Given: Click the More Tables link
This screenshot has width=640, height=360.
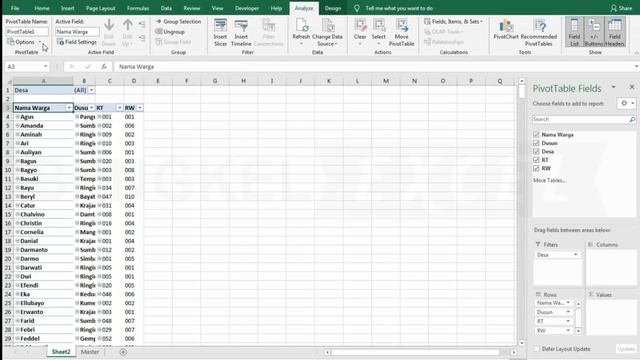Looking at the screenshot, I should [549, 180].
